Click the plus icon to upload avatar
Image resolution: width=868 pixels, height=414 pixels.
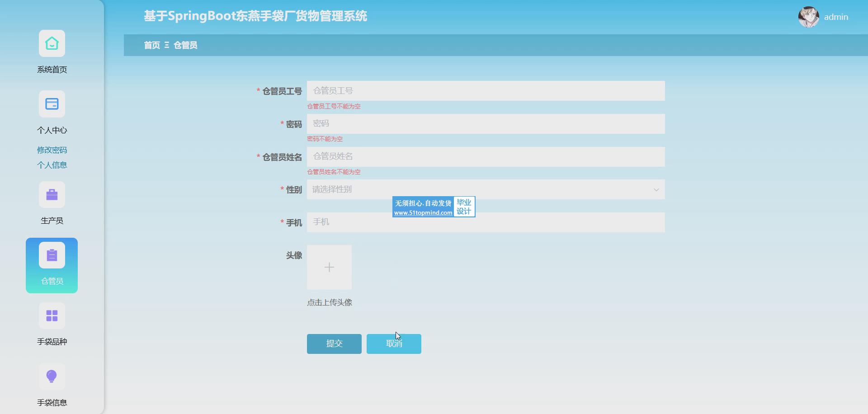pos(329,268)
